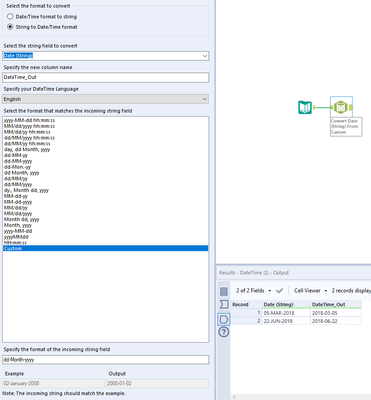Select format yyyyMMdd
Screen dimensions: 371x400
[105, 237]
